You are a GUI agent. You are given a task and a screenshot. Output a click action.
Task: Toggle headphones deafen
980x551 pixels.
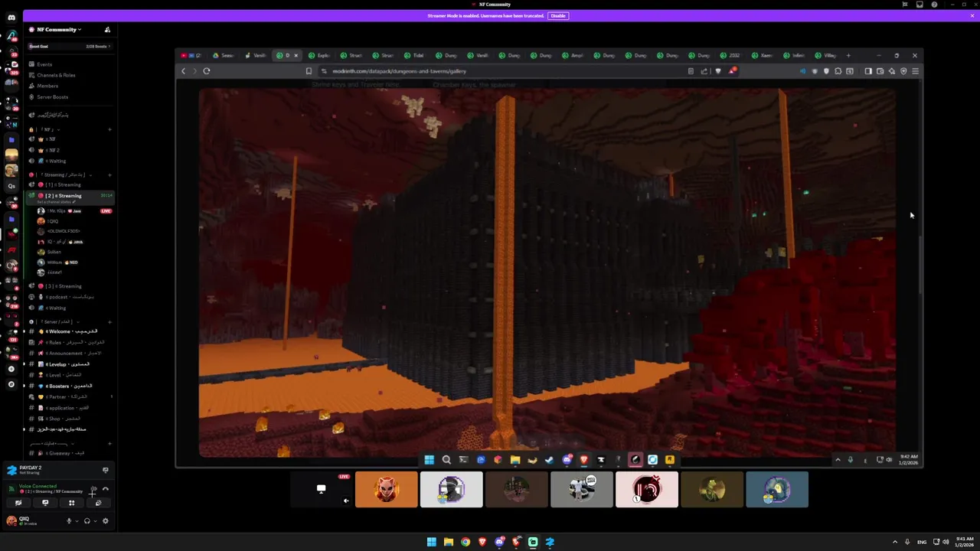click(x=87, y=521)
